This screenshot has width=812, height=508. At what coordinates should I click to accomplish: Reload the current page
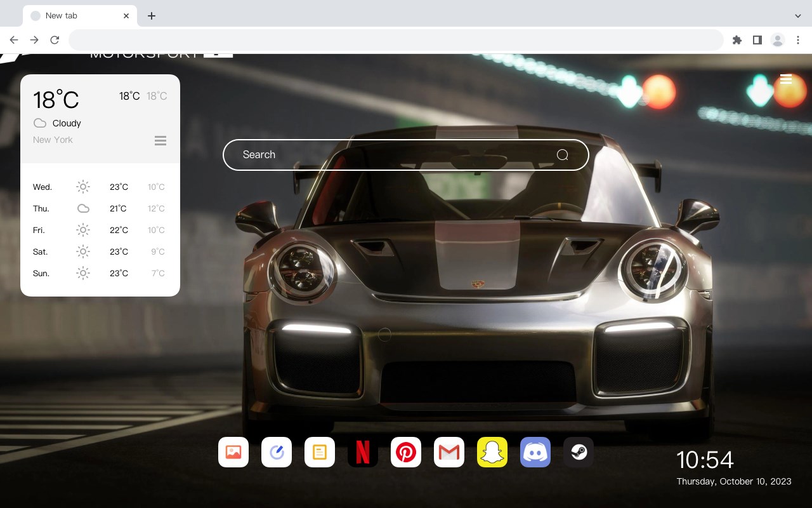click(55, 40)
